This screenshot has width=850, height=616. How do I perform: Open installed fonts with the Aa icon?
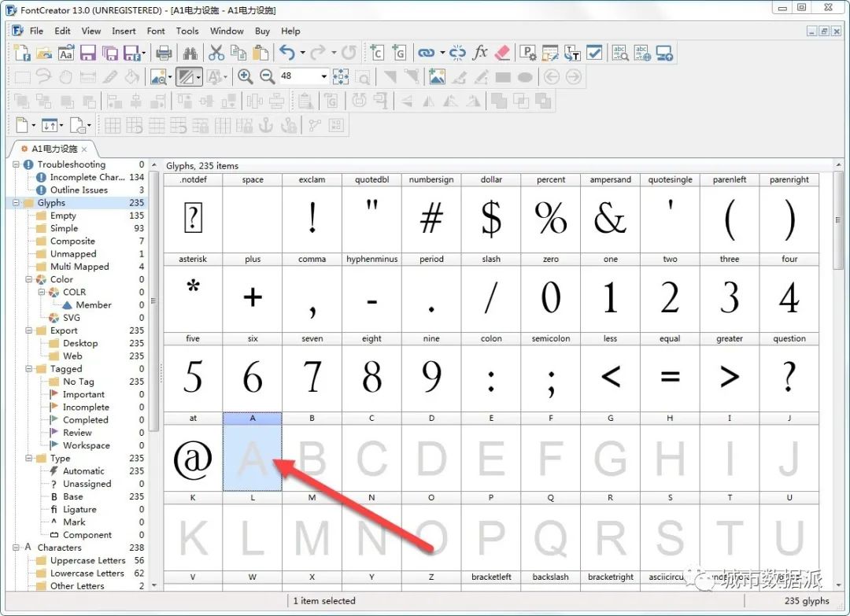coord(65,53)
